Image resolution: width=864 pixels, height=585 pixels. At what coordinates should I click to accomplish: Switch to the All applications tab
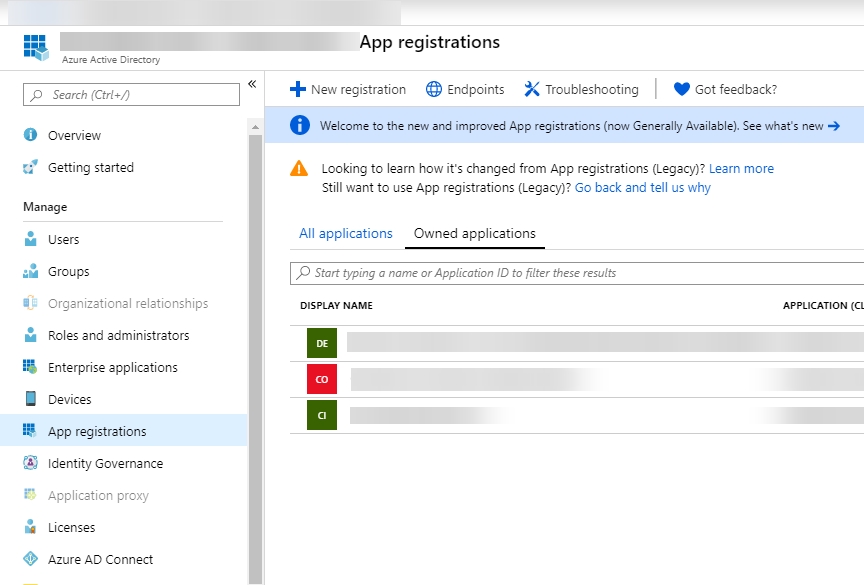(346, 234)
